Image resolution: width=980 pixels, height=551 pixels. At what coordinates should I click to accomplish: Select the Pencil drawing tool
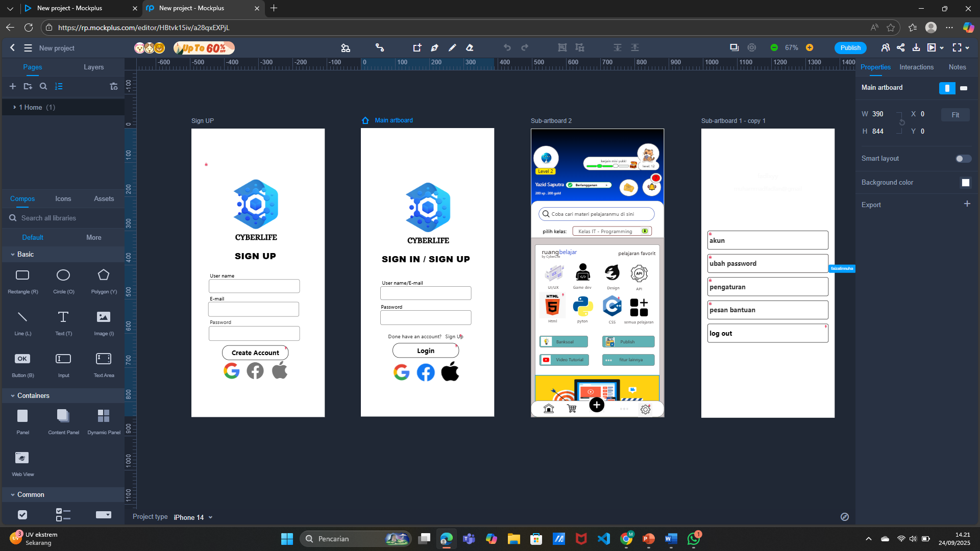[x=452, y=47]
